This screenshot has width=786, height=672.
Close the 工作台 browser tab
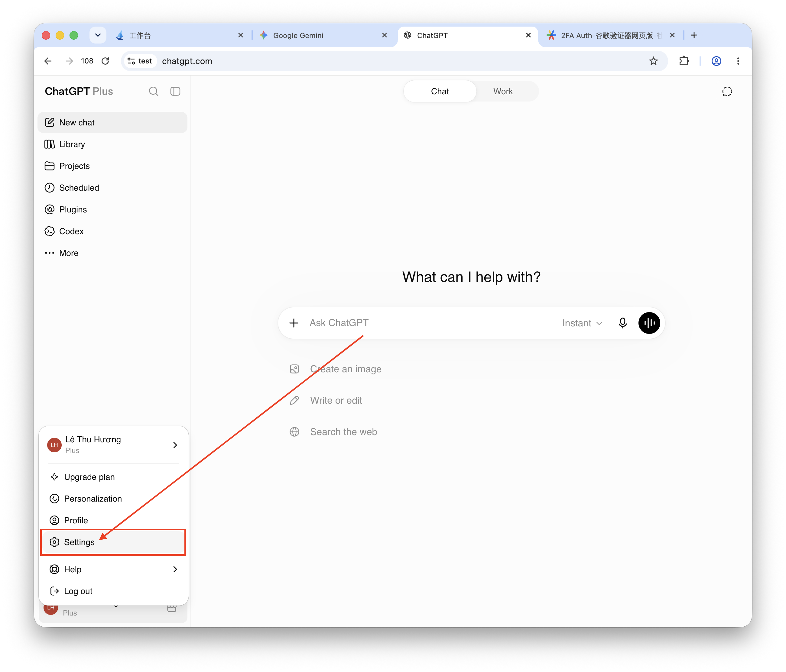(241, 35)
